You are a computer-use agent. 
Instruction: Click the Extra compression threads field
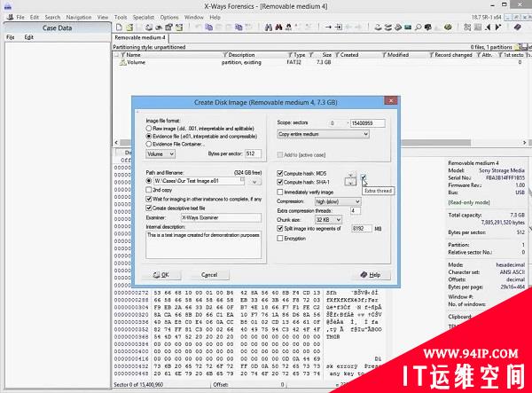[356, 211]
